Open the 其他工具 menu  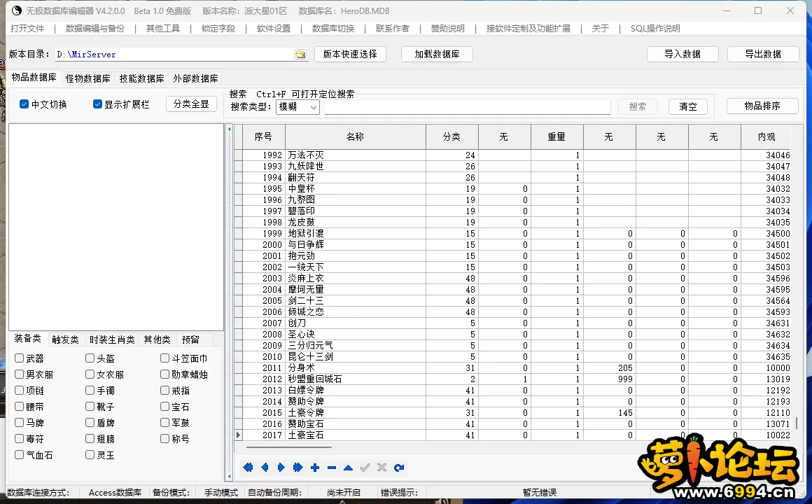coord(163,29)
